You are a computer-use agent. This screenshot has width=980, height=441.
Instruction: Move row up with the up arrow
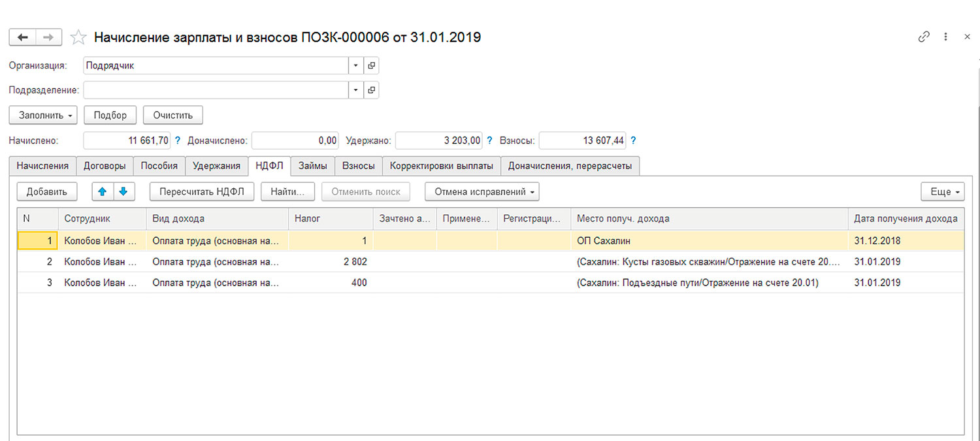point(103,191)
